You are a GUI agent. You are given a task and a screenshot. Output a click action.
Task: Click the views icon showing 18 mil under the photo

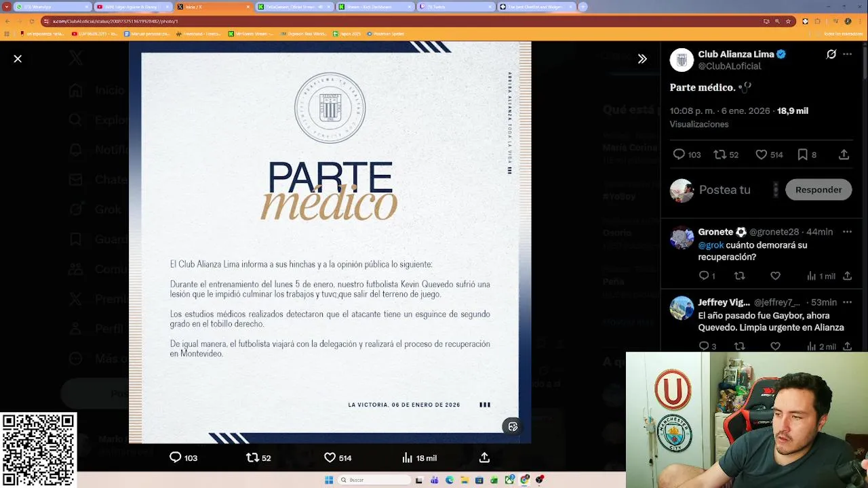point(419,458)
